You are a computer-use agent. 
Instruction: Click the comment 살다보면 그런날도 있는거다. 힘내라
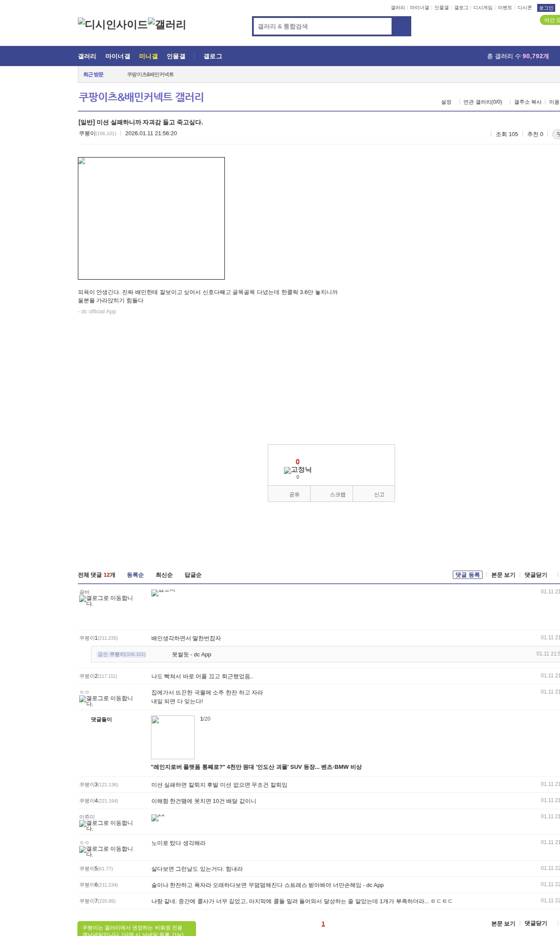coord(197,869)
